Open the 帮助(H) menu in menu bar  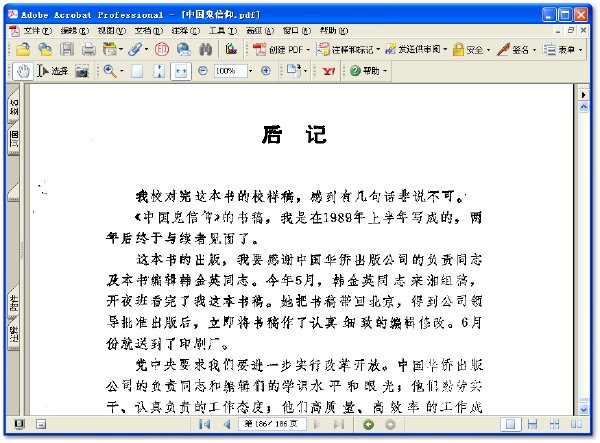(x=334, y=30)
